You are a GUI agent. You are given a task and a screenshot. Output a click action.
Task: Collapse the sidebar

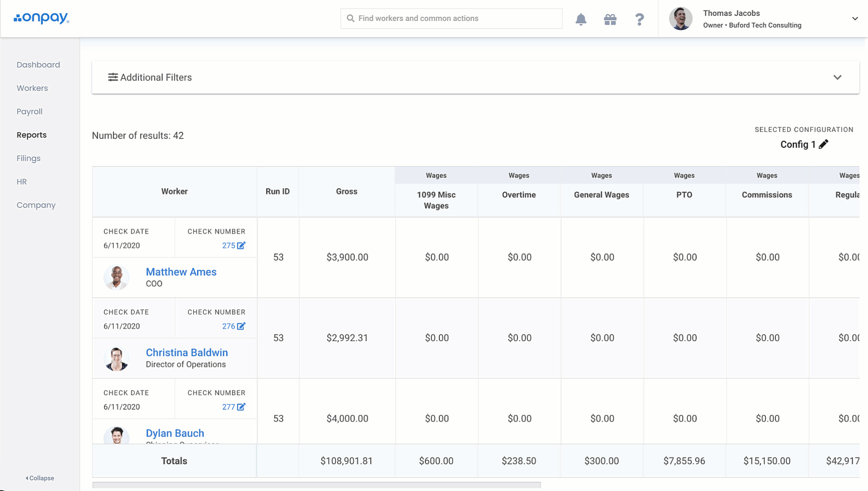[x=40, y=478]
